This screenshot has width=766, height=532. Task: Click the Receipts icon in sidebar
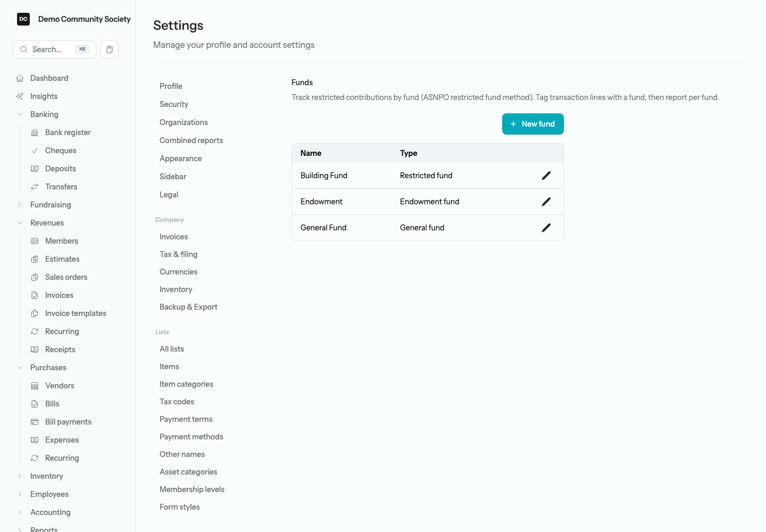pyautogui.click(x=35, y=350)
